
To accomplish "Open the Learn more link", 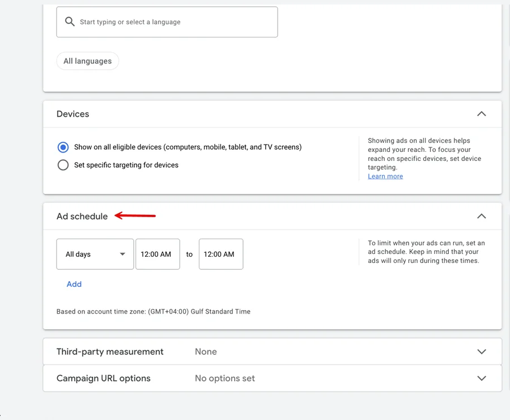I will click(385, 176).
